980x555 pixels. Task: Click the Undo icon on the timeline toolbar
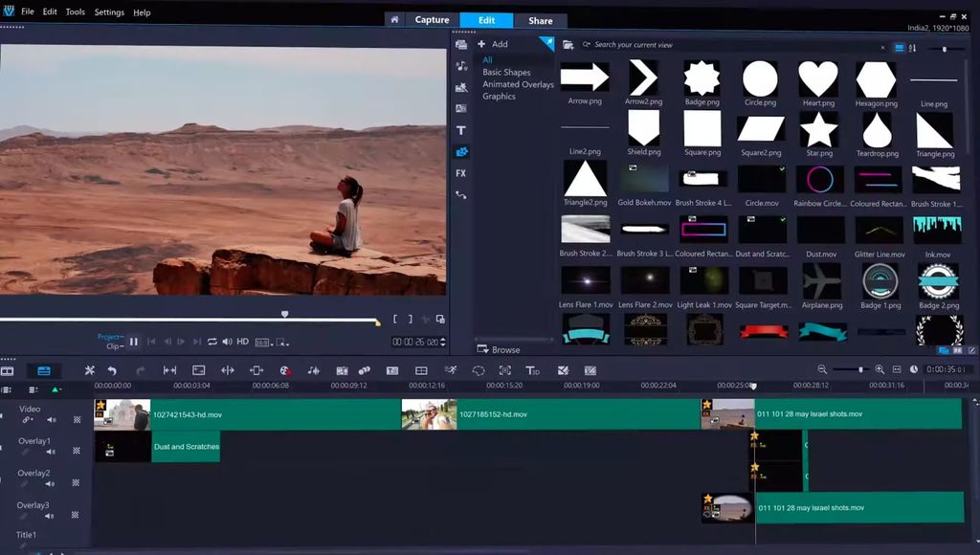coord(113,370)
